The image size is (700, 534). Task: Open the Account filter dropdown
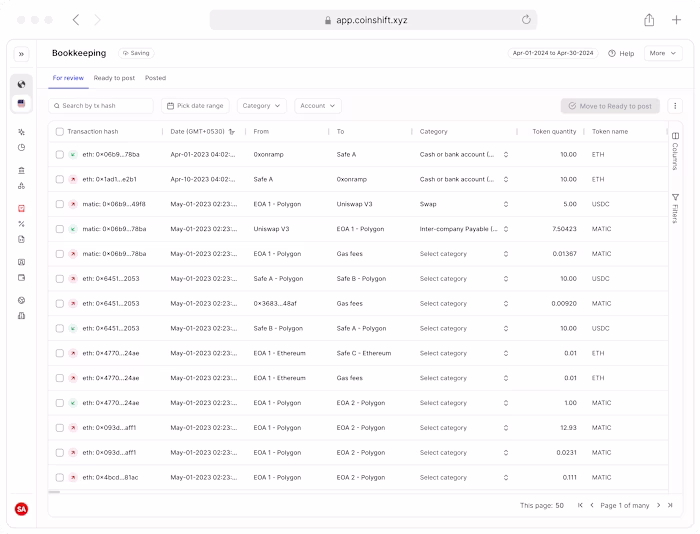pos(318,106)
